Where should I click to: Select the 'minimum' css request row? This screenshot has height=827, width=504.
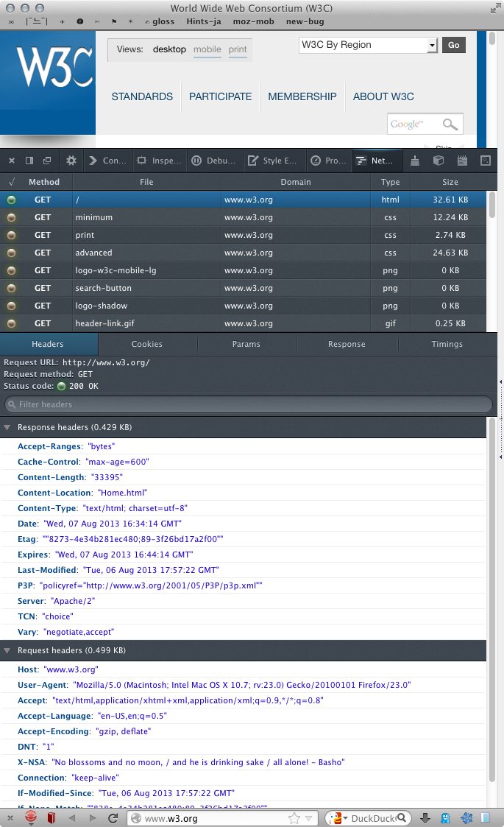tap(244, 217)
